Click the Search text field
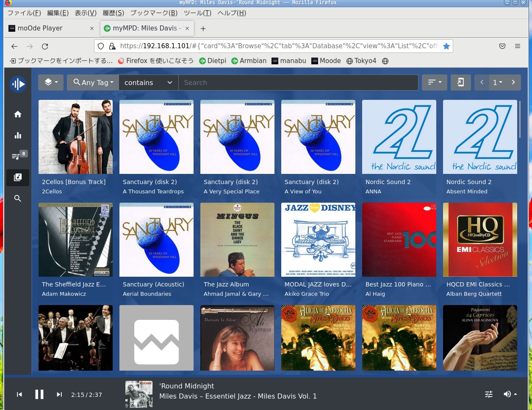 click(x=298, y=83)
